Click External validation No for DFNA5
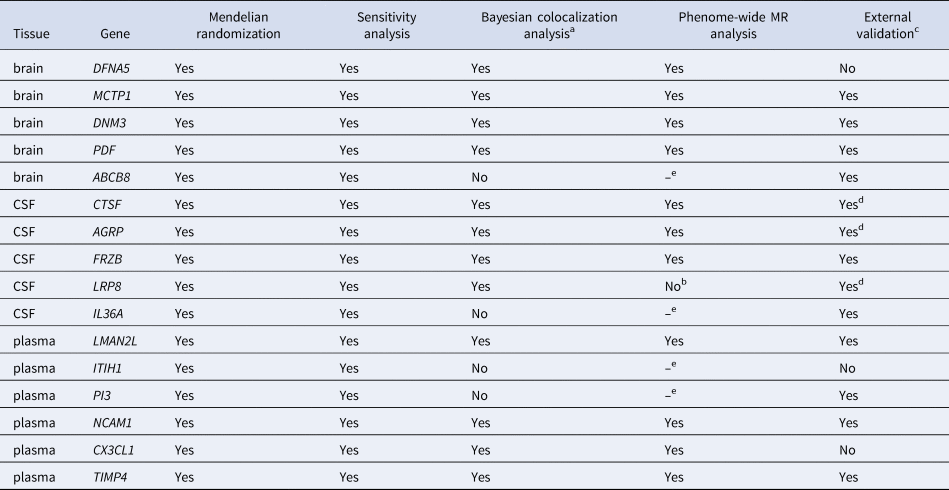 848,70
